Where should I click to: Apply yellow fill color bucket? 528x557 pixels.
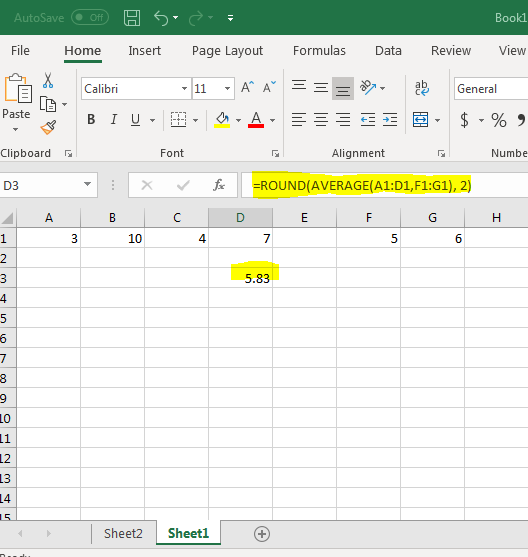222,120
